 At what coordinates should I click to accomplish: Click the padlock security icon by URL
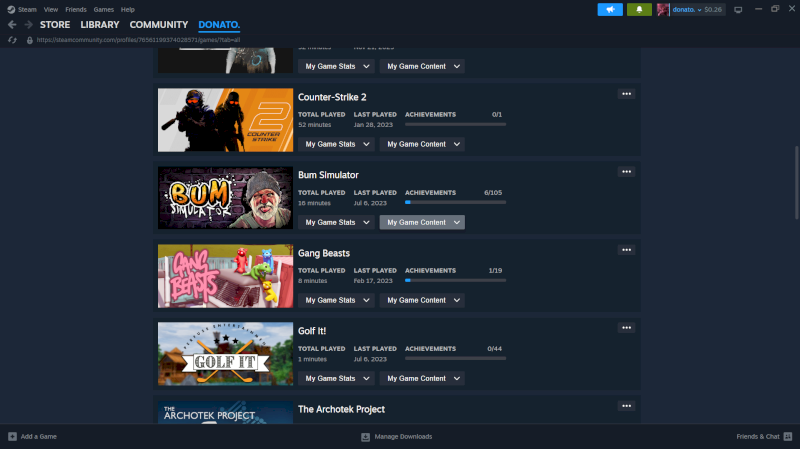(x=30, y=40)
